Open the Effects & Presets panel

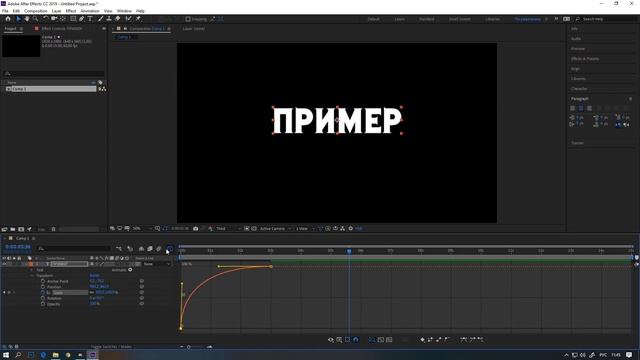[585, 59]
